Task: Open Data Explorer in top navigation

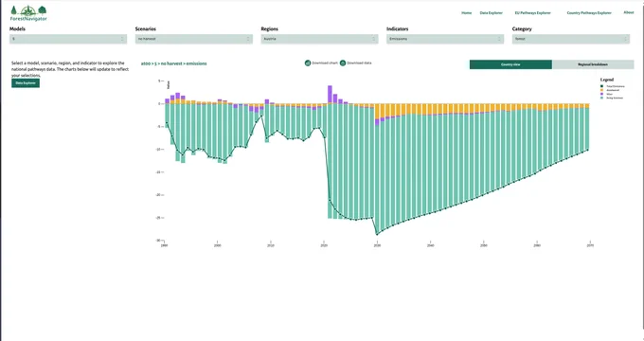Action: click(492, 12)
